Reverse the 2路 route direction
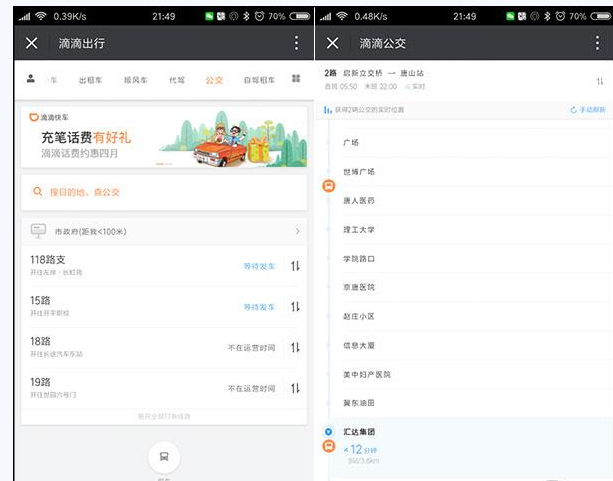 600,81
